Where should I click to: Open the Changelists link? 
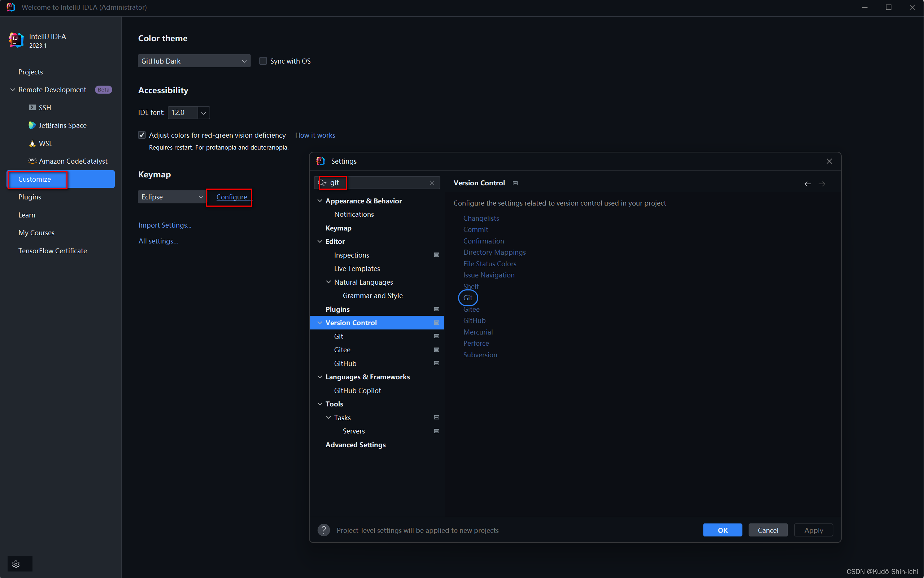tap(481, 218)
